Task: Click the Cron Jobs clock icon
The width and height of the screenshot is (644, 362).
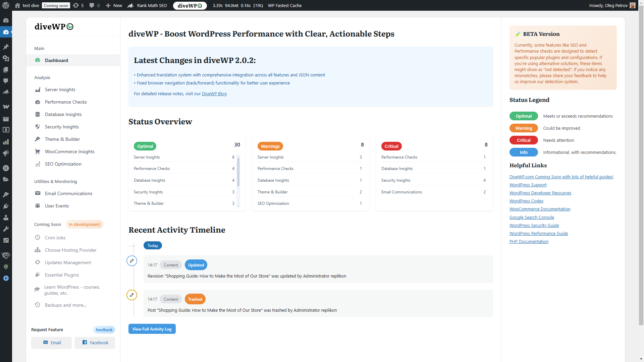Action: 38,238
